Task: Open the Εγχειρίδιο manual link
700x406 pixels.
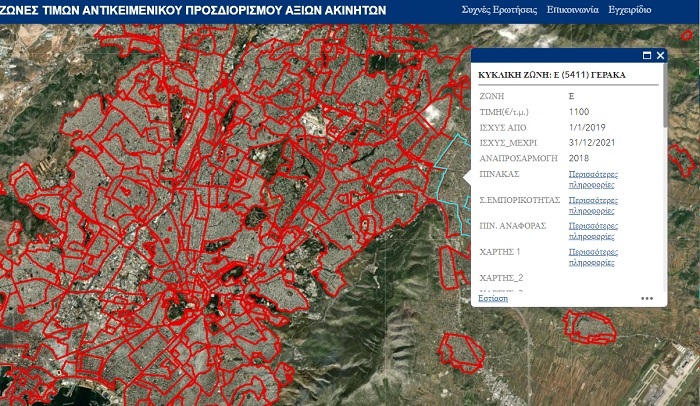Action: 630,9
